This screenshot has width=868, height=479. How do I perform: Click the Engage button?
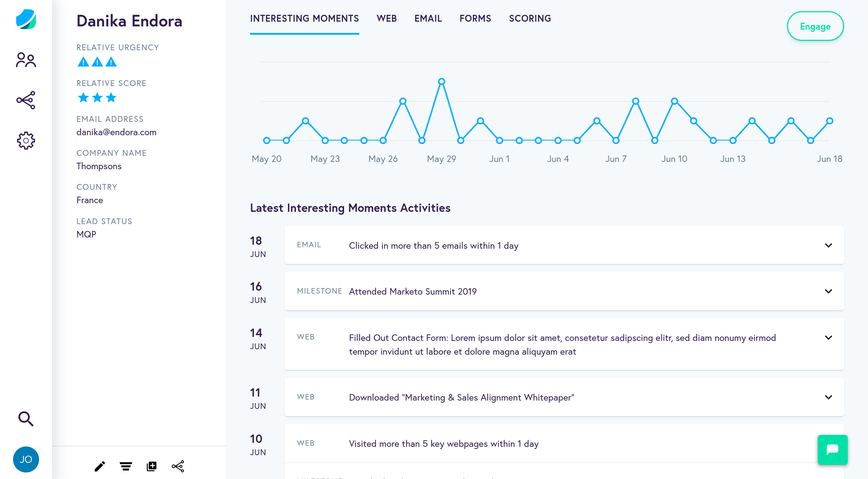point(815,26)
